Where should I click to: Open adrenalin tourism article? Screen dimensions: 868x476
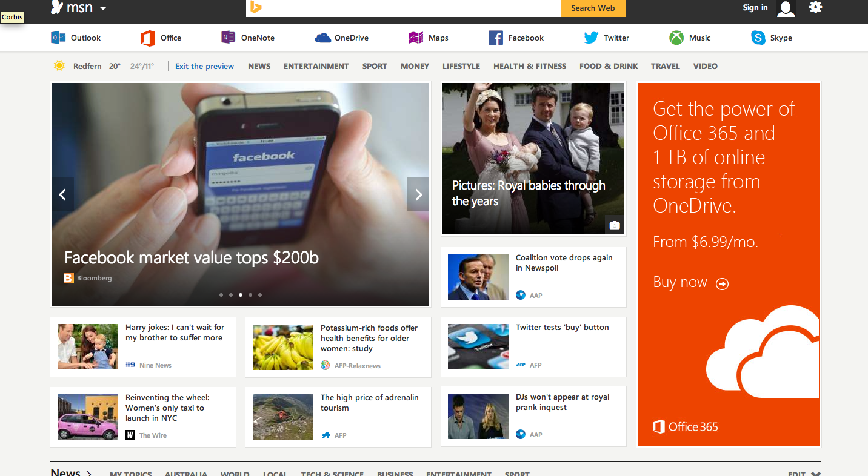click(x=370, y=403)
